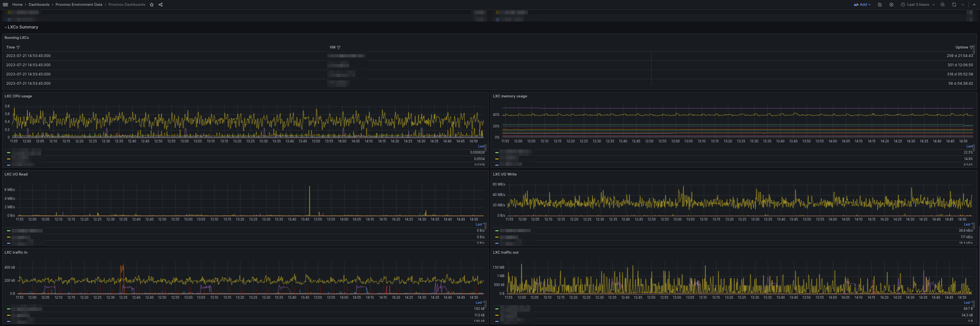
Task: Refresh the dashboard
Action: [x=954, y=5]
